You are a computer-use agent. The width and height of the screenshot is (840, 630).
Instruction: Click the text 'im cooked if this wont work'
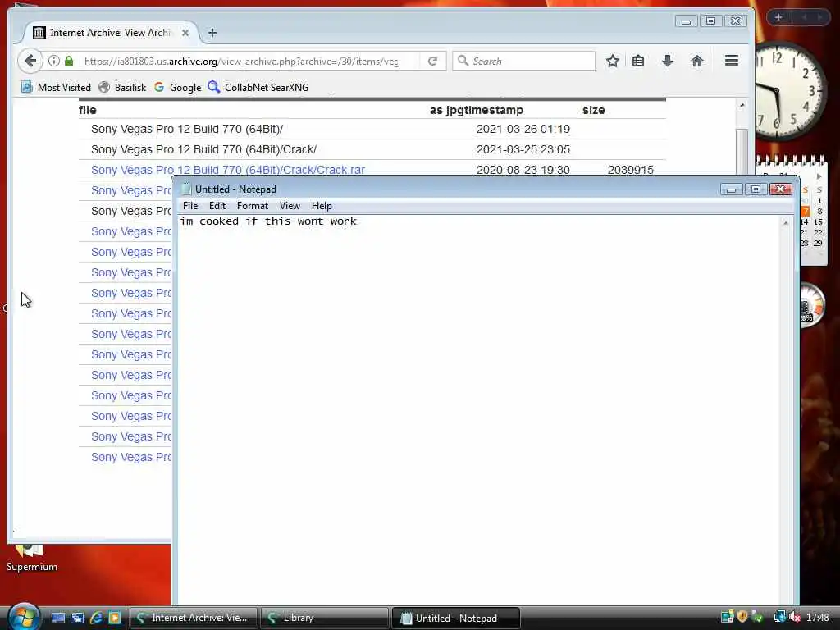pos(268,221)
